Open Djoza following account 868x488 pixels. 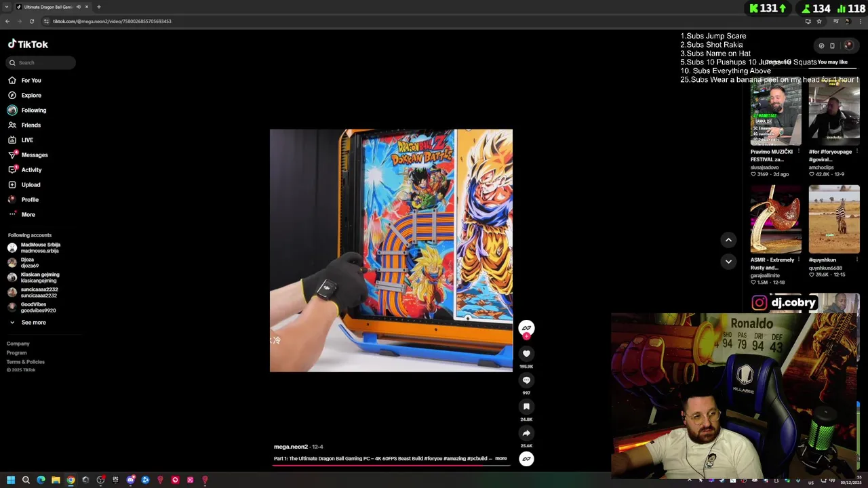coord(24,262)
